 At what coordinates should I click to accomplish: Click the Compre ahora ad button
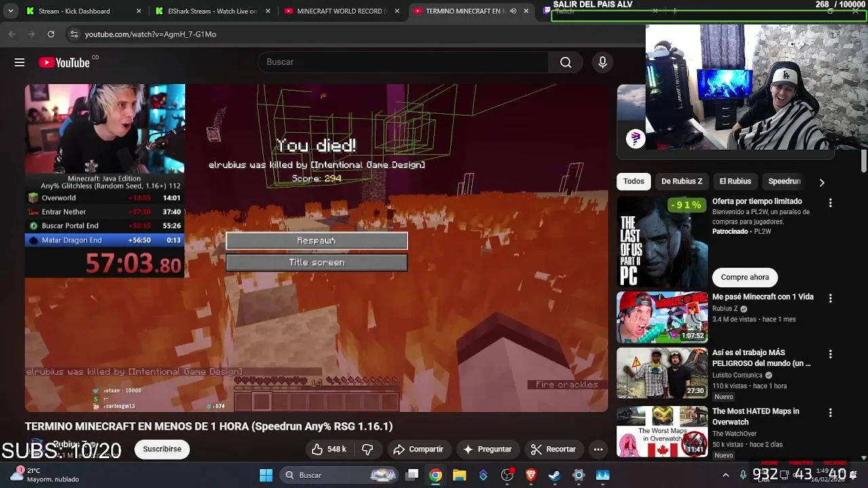(x=745, y=277)
